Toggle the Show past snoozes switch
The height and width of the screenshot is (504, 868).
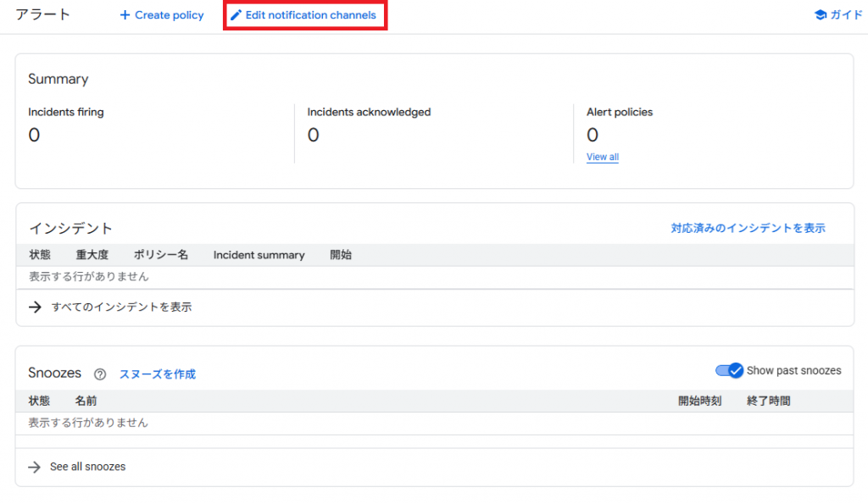tap(730, 370)
